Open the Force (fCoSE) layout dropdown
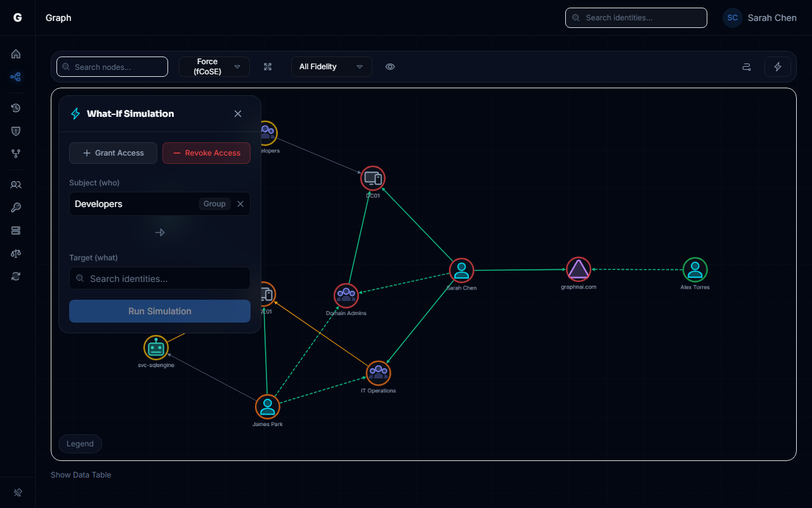 click(x=214, y=67)
